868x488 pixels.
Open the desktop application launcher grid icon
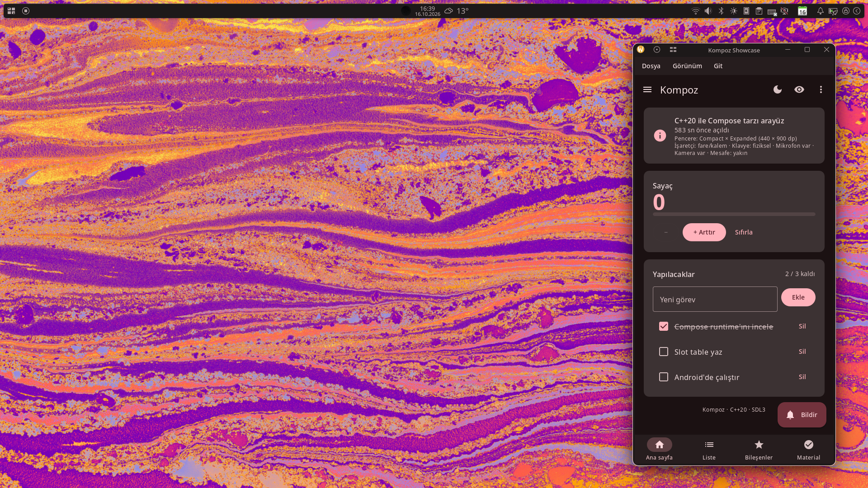tap(11, 11)
